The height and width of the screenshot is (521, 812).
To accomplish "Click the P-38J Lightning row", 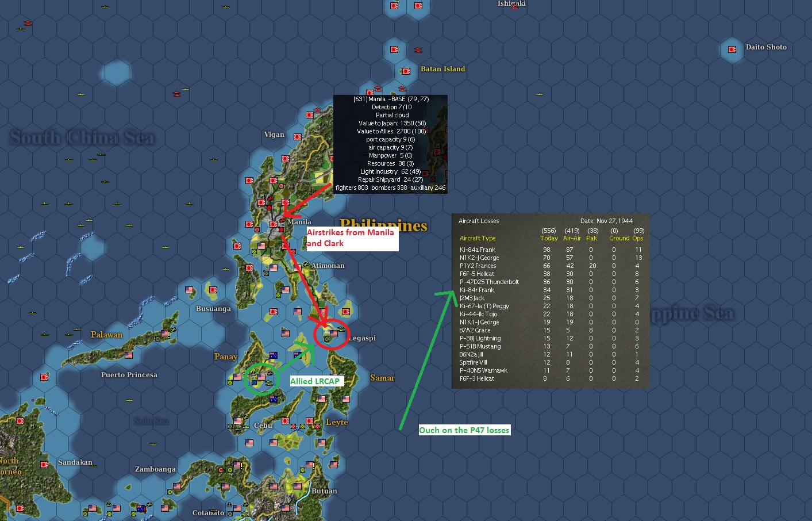I will 551,338.
